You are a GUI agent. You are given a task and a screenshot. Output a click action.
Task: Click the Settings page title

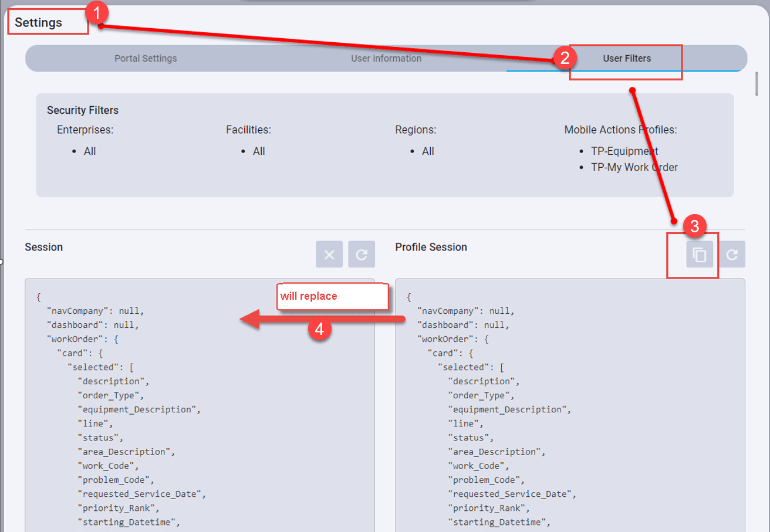click(39, 23)
